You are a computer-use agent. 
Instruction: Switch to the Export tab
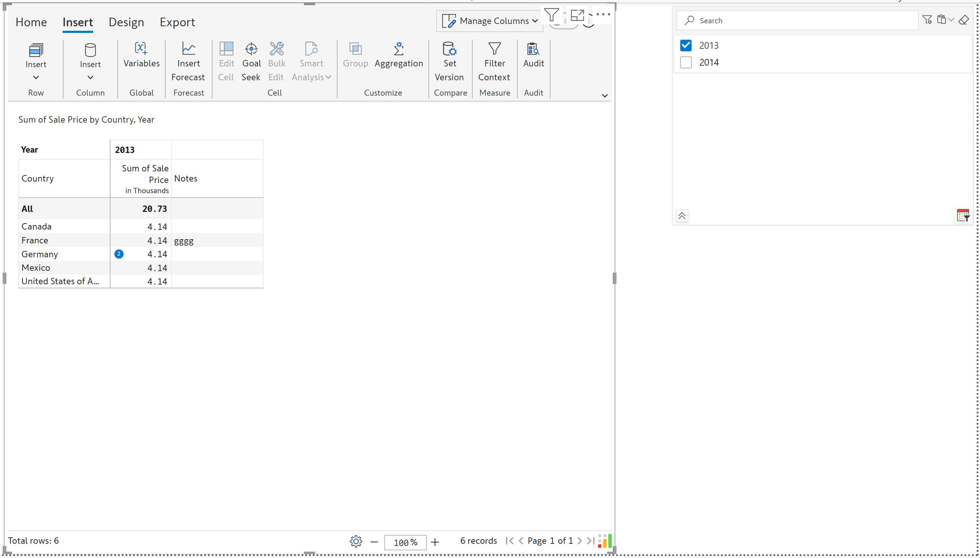[x=177, y=22]
